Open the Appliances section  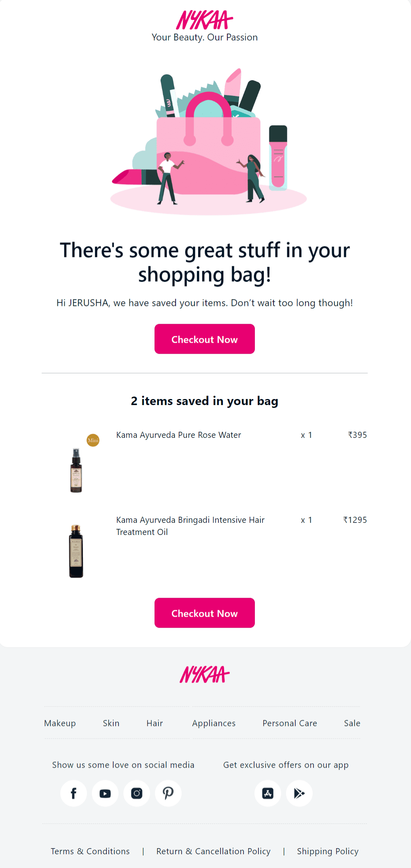point(214,723)
